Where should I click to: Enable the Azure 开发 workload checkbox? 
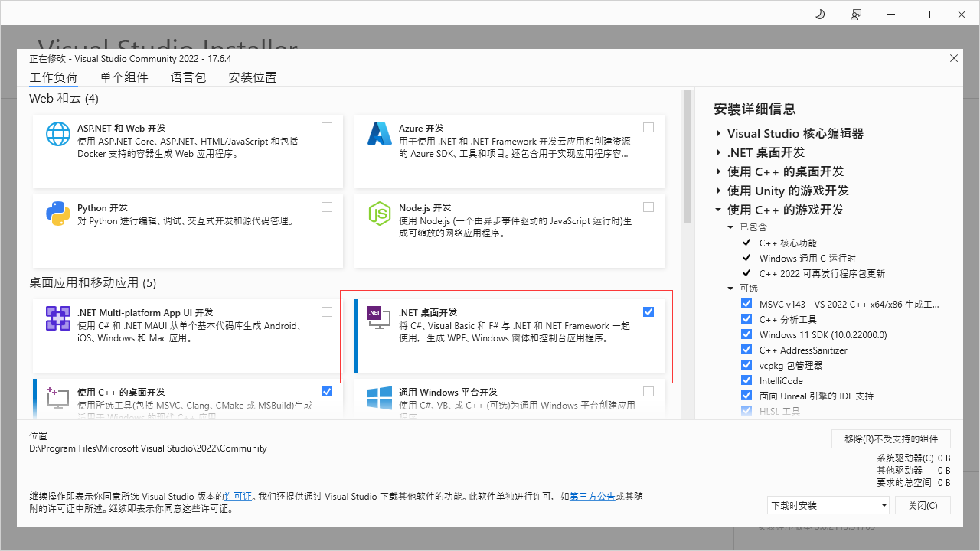(x=648, y=128)
